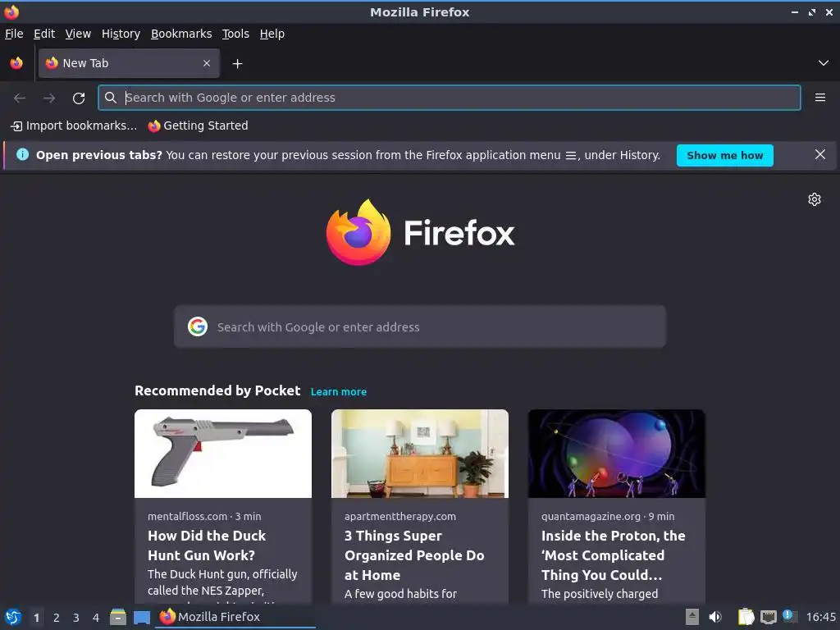The width and height of the screenshot is (840, 630).
Task: Click the info icon in the notification bar
Action: [x=22, y=155]
